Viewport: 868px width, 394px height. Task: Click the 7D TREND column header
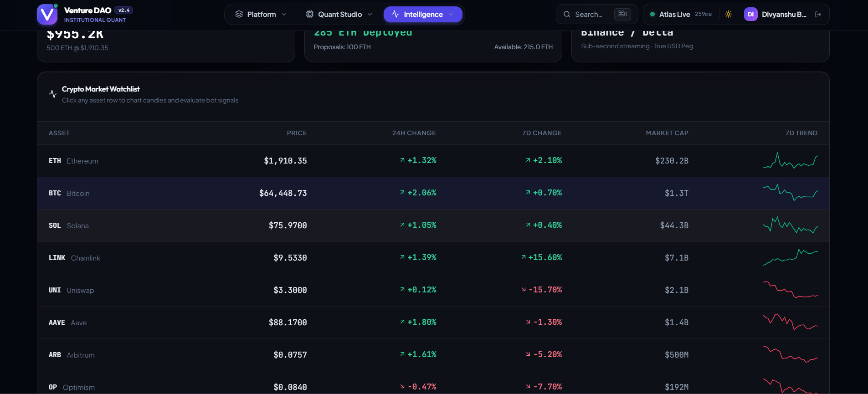(801, 133)
